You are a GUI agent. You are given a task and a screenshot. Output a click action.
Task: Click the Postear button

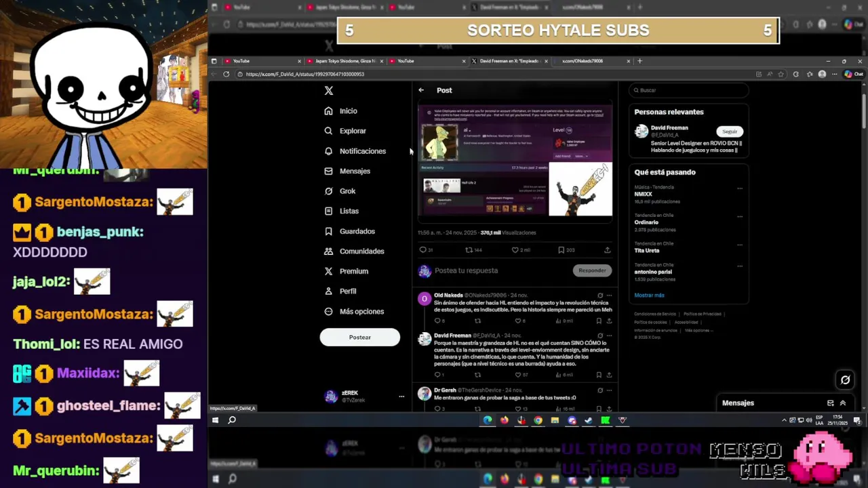coord(360,338)
